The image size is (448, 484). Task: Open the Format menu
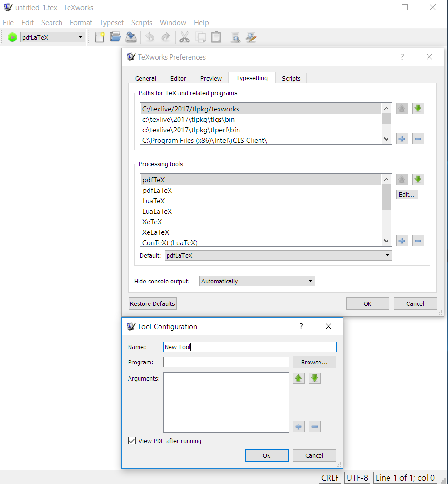[81, 23]
